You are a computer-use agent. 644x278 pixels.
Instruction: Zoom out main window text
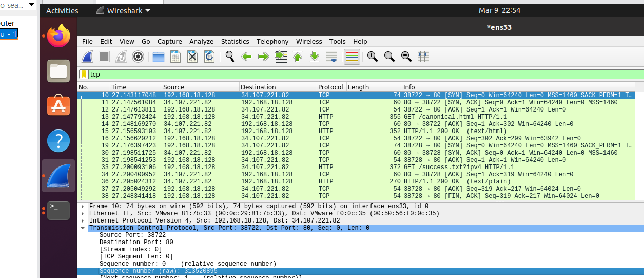[x=389, y=57]
